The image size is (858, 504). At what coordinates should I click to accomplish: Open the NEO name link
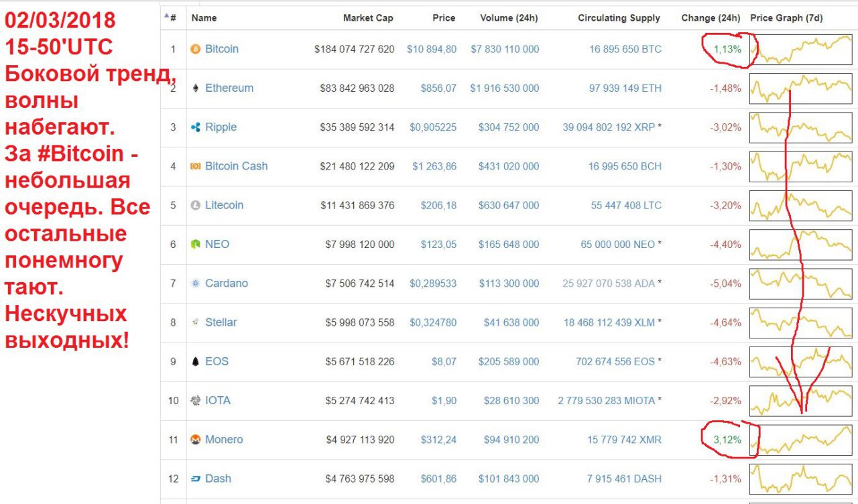pos(217,244)
